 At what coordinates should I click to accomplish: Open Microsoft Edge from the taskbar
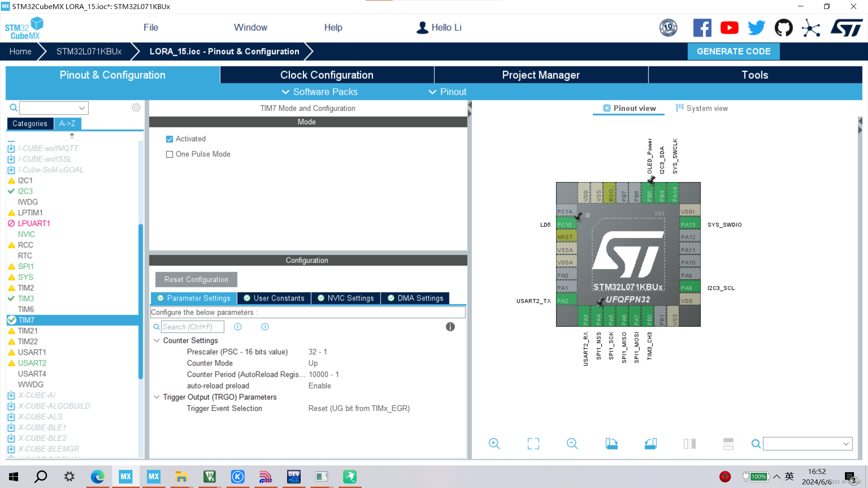pos(98,477)
